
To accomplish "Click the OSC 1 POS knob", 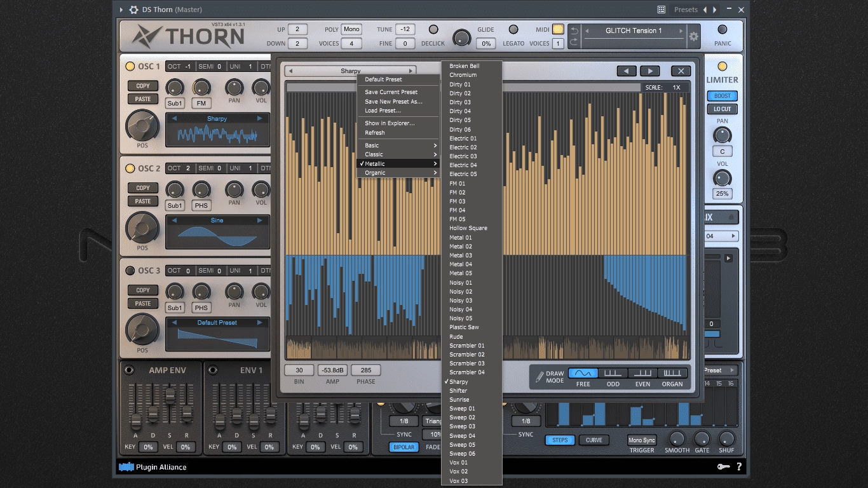I will pyautogui.click(x=142, y=126).
